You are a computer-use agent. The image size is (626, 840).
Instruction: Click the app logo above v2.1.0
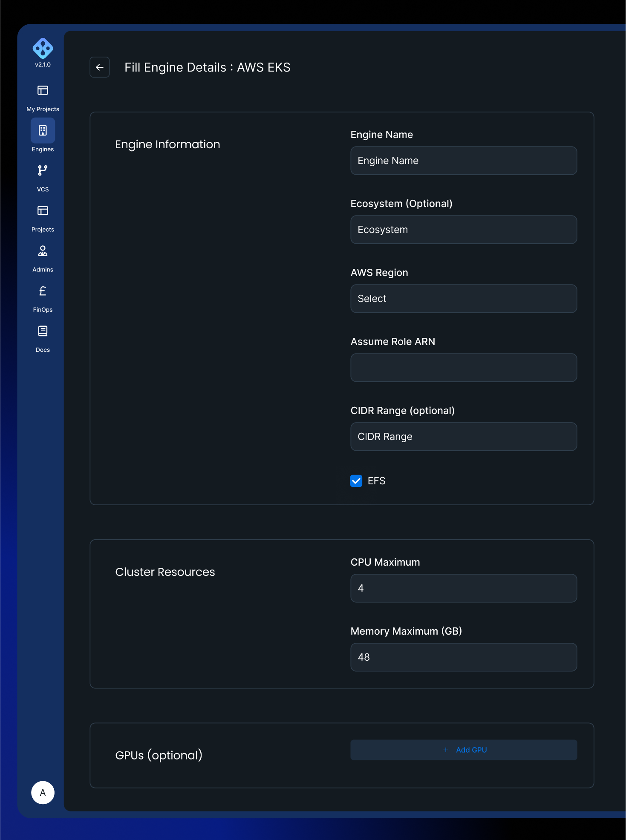pos(43,48)
